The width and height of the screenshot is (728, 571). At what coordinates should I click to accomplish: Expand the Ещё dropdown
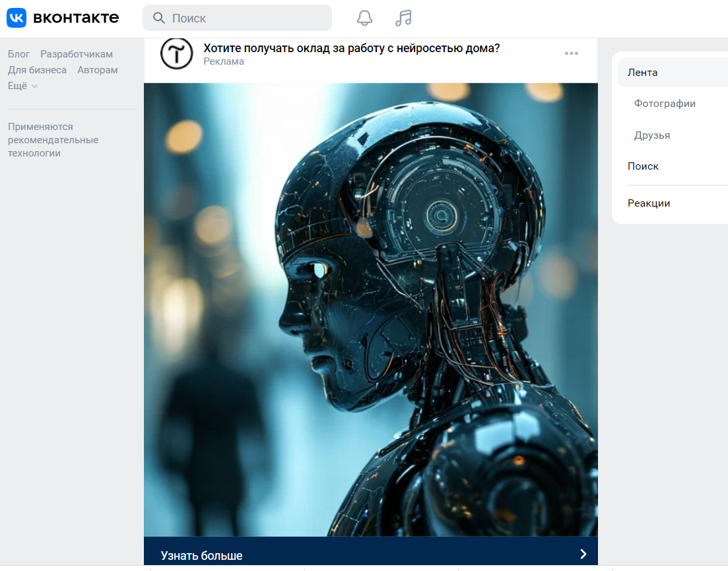[x=22, y=85]
